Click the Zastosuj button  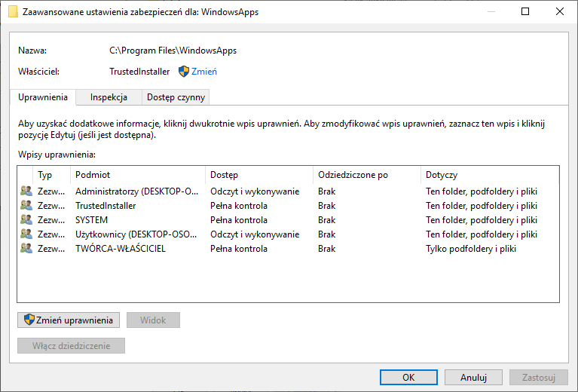point(539,377)
